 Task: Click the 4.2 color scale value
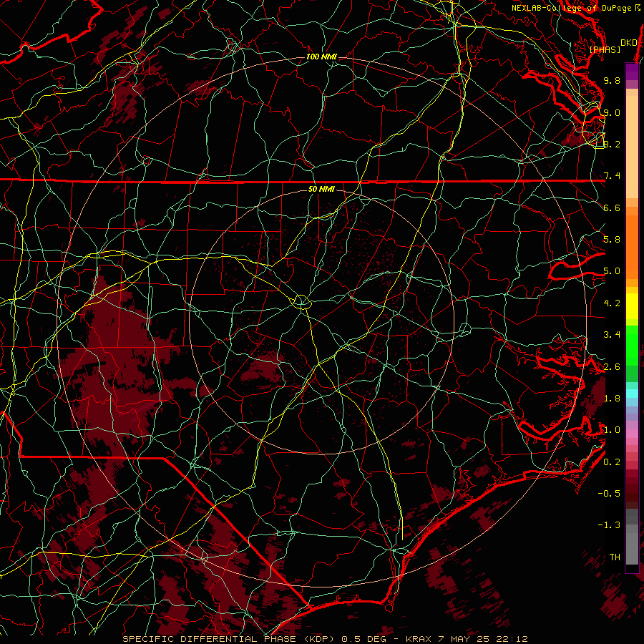pos(612,303)
